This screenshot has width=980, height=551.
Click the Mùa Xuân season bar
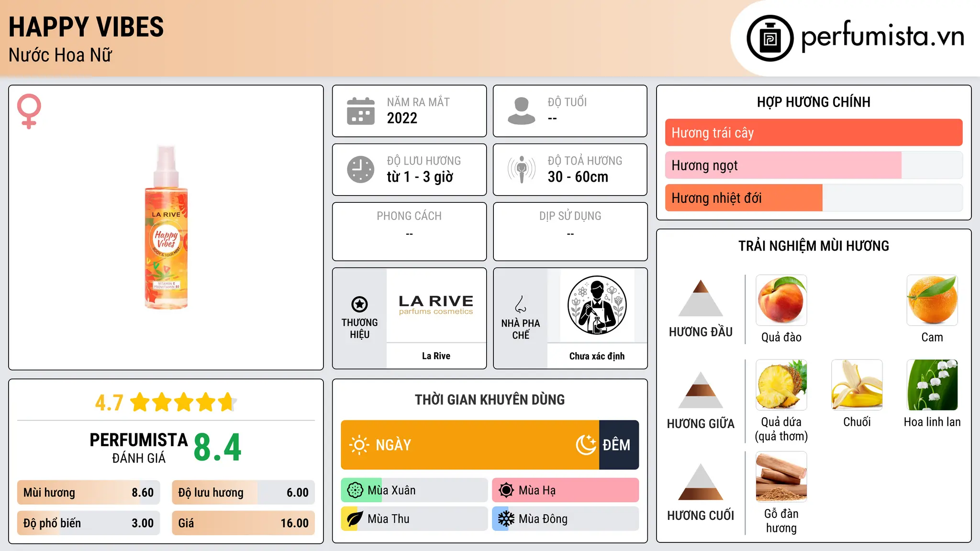tap(414, 490)
